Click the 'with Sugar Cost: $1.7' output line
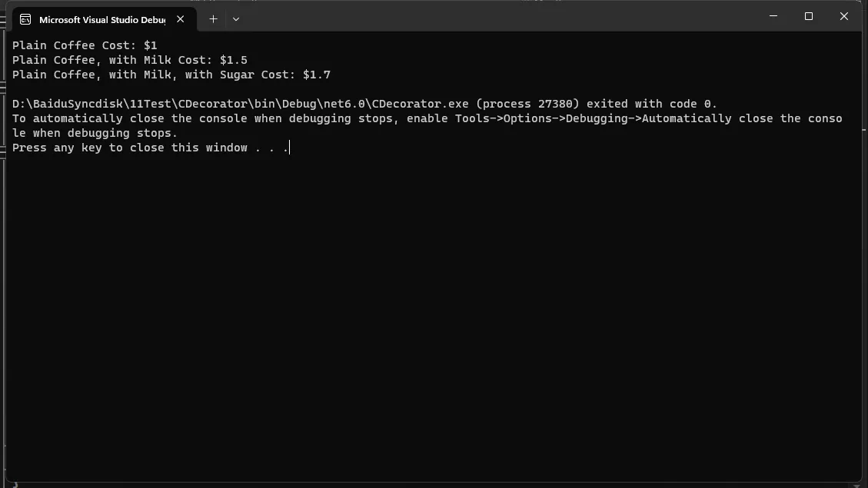868x488 pixels. tap(258, 75)
